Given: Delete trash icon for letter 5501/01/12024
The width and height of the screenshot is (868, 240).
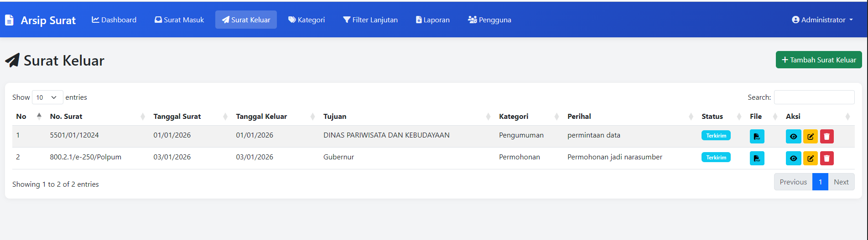Looking at the screenshot, I should pyautogui.click(x=826, y=136).
